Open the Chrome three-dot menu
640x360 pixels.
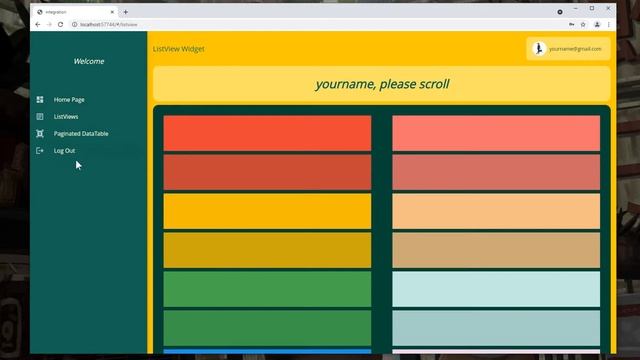pyautogui.click(x=609, y=24)
